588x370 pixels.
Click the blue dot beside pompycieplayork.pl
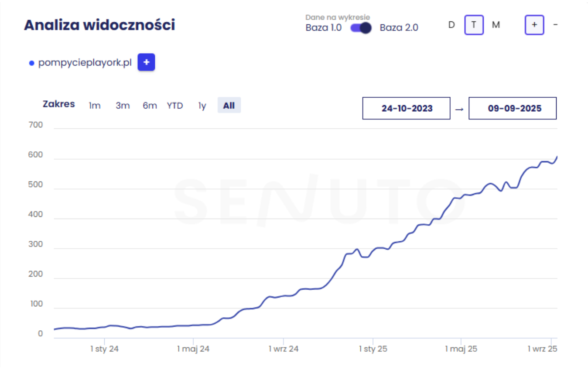(31, 63)
